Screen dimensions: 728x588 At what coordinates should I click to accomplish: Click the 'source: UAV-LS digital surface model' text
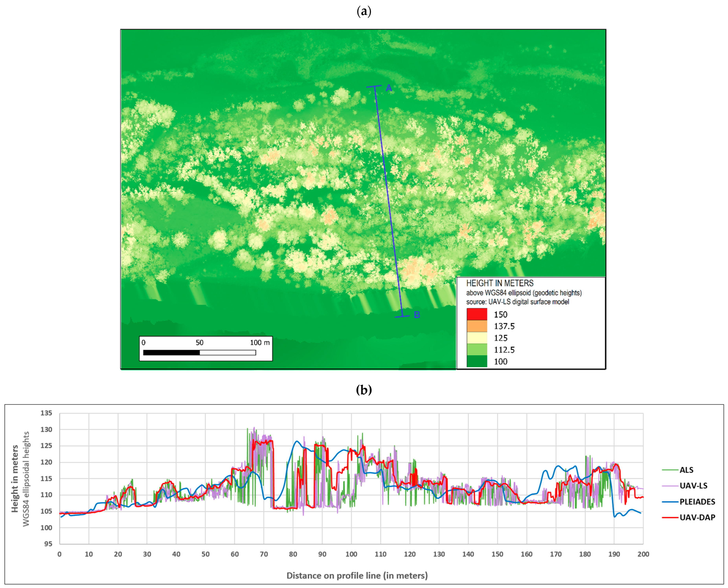(518, 302)
